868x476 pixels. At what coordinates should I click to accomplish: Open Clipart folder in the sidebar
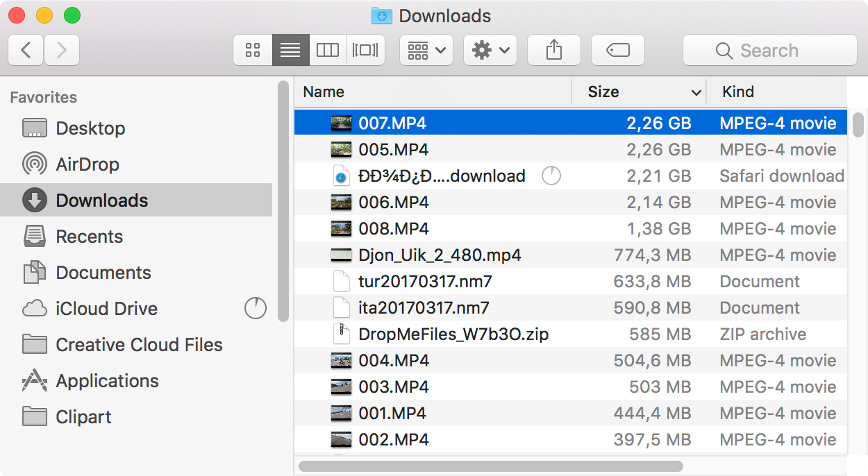point(136,417)
